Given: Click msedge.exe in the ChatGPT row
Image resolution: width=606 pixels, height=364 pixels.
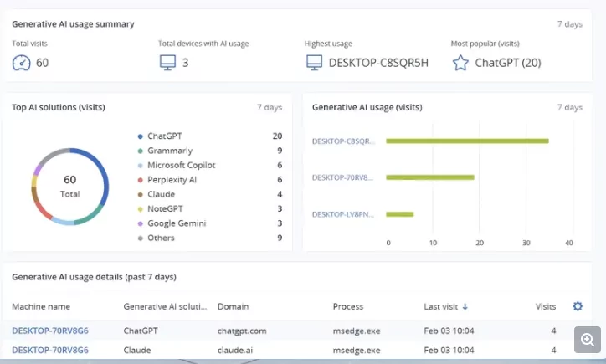Looking at the screenshot, I should click(357, 331).
